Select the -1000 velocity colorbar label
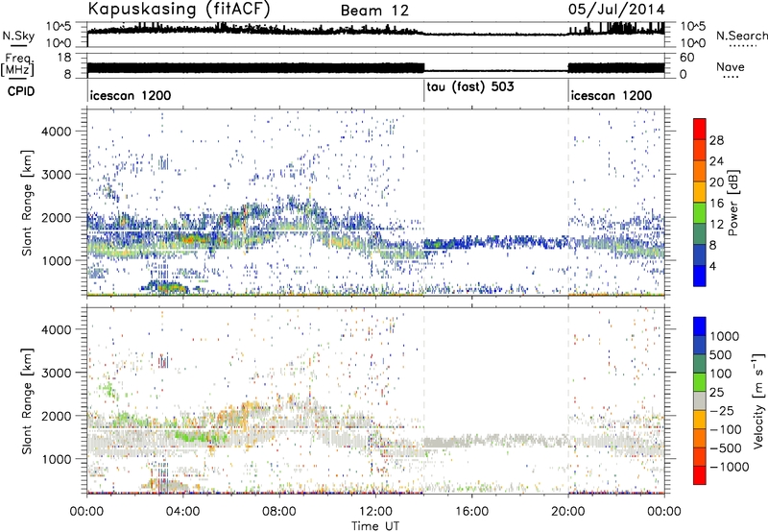768x532 pixels. 729,467
